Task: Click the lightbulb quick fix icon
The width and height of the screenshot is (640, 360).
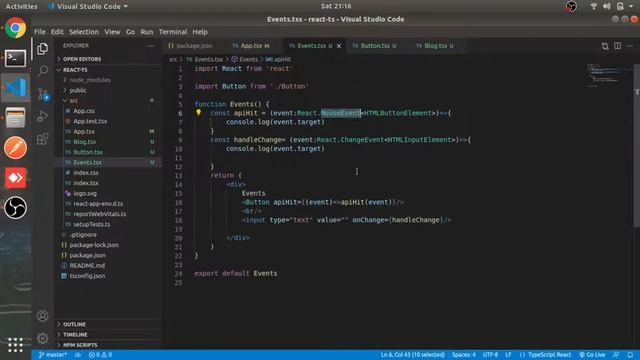Action: pos(198,113)
